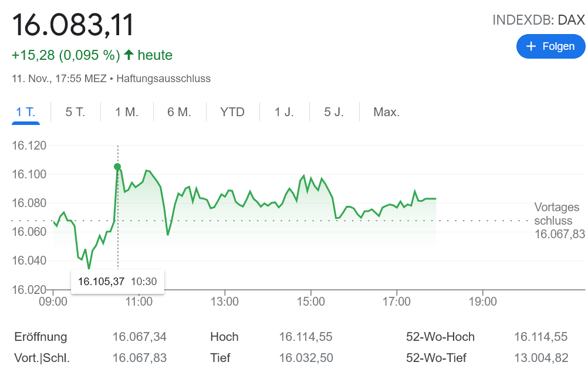The width and height of the screenshot is (588, 379).
Task: Click the green data point marker on chart
Action: coord(117,167)
